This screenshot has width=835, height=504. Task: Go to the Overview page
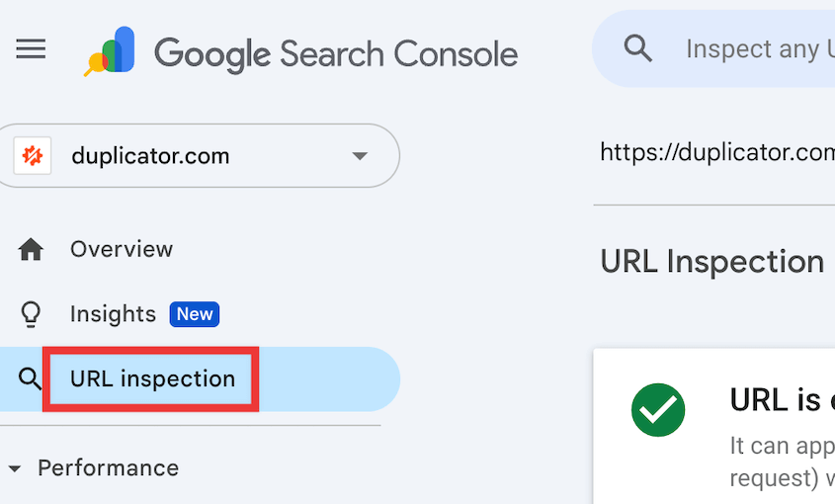point(121,249)
